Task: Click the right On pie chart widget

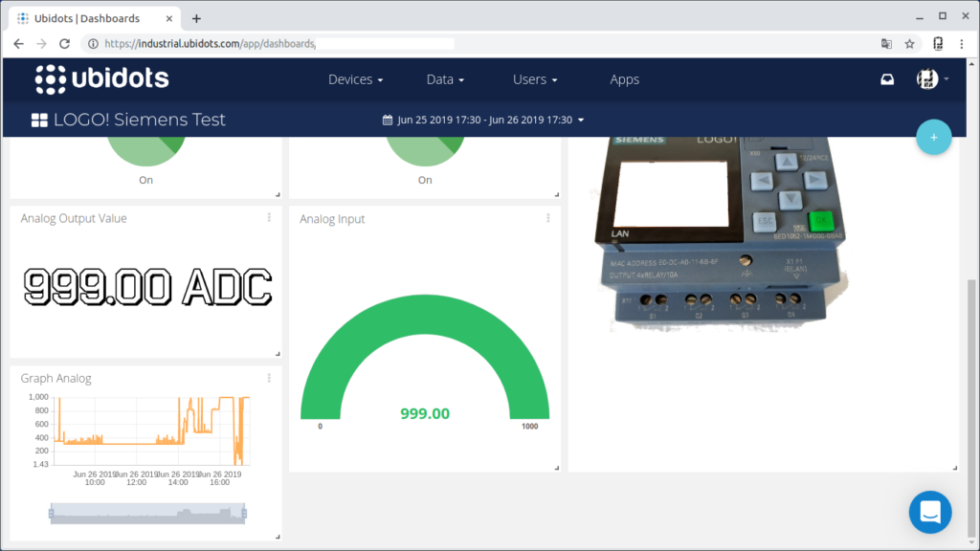Action: (425, 152)
